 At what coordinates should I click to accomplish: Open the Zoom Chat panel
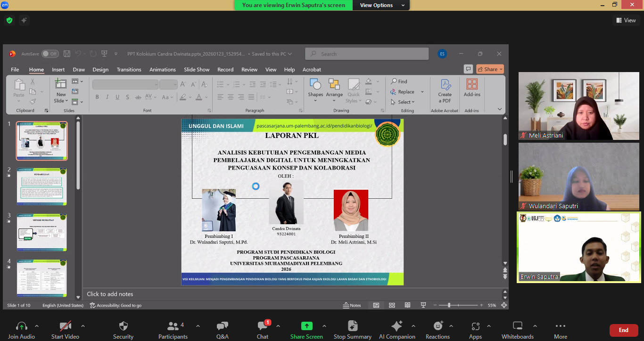pos(263,330)
